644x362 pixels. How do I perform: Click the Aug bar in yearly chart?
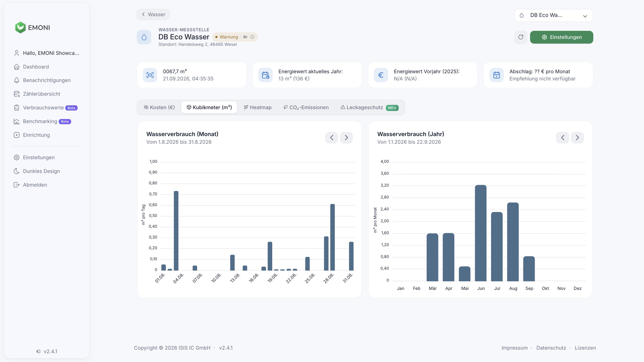click(513, 242)
